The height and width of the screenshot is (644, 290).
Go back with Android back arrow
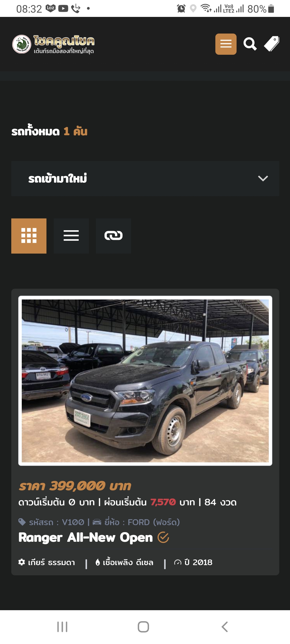point(225,627)
